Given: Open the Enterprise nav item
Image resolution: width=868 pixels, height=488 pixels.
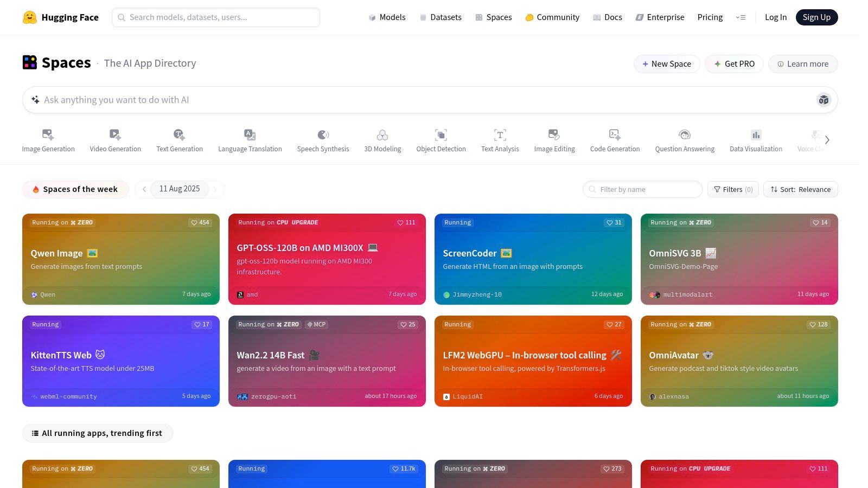Looking at the screenshot, I should (660, 17).
